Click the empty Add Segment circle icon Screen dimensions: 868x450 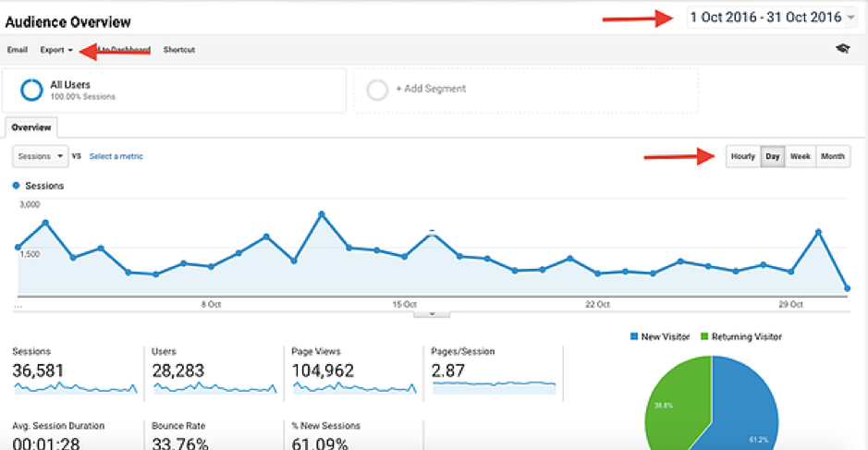[377, 90]
